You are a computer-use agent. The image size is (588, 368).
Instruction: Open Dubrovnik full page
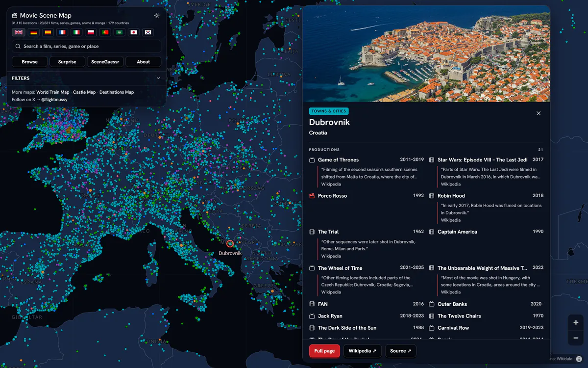[324, 351]
